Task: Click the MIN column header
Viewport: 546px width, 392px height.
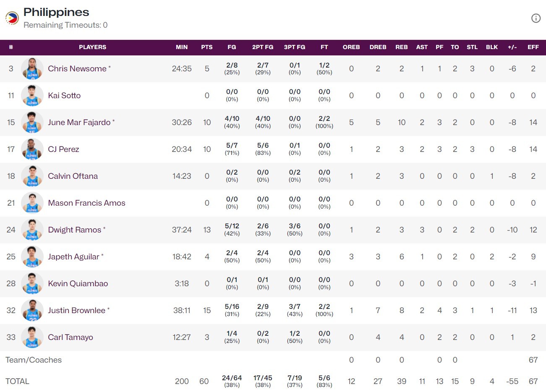Action: [182, 47]
